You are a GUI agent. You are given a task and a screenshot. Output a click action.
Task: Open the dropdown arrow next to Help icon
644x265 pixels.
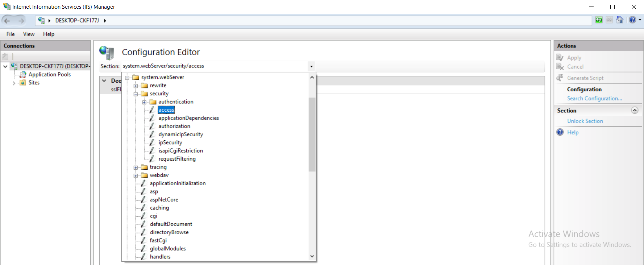click(x=640, y=20)
